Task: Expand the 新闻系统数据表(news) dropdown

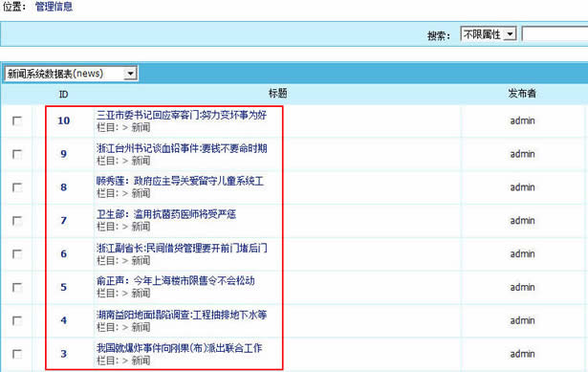Action: click(71, 74)
